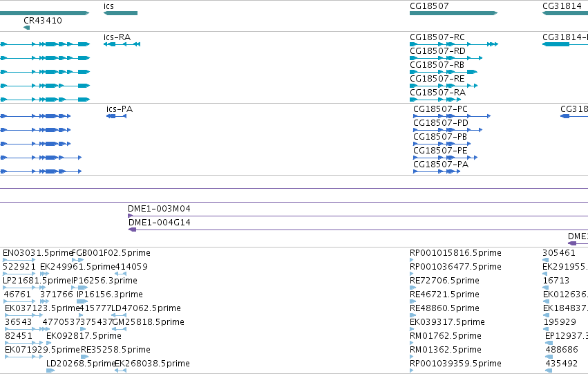Select EST LD20268.5prime
Screen dimensions: 588x374
81,364
